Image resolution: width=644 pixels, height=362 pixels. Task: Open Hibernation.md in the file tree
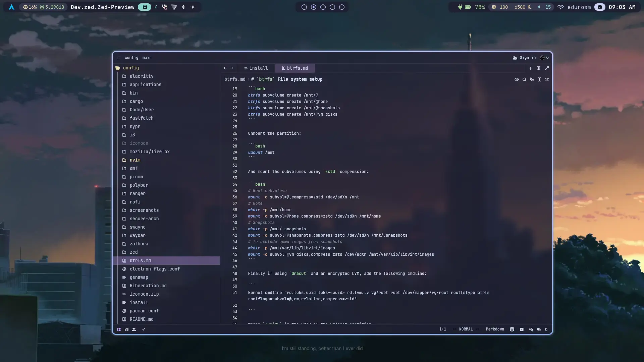167,286
